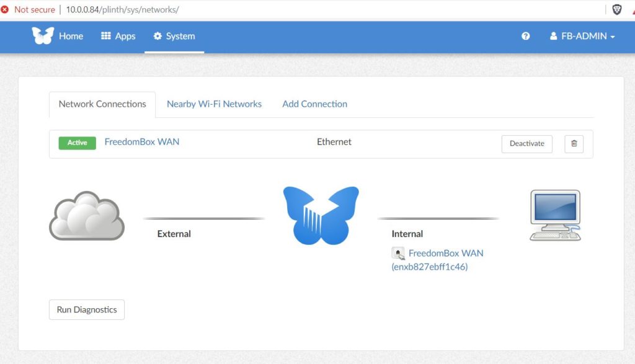Go to Home in navigation bar
The height and width of the screenshot is (364, 635).
(71, 36)
